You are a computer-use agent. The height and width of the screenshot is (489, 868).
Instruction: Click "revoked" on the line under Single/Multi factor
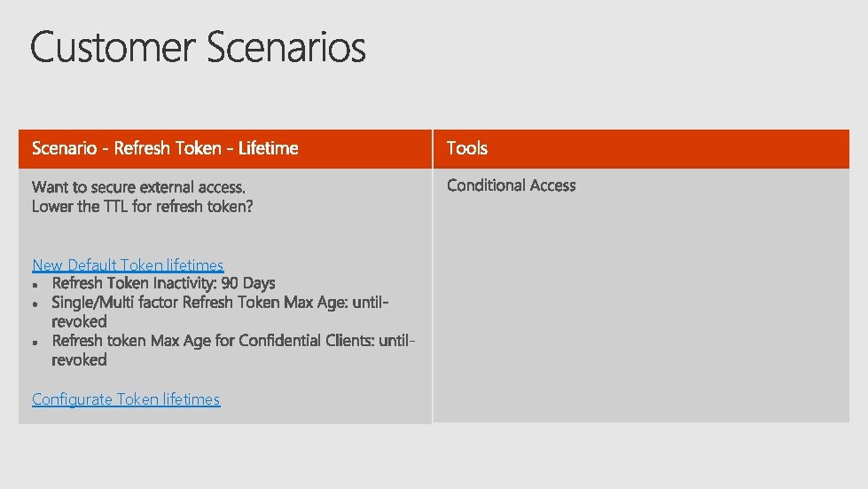[79, 321]
